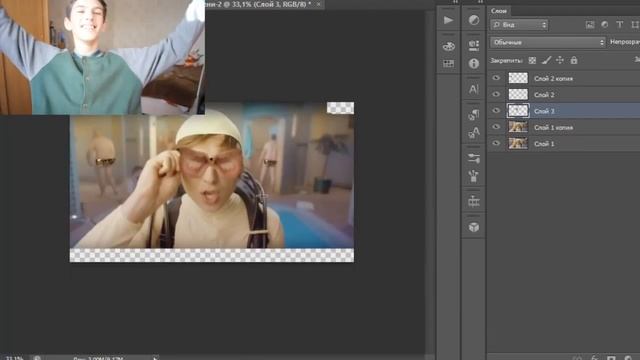Image resolution: width=640 pixels, height=360 pixels.
Task: Filter layers by adjustment layers icon
Action: (x=604, y=25)
